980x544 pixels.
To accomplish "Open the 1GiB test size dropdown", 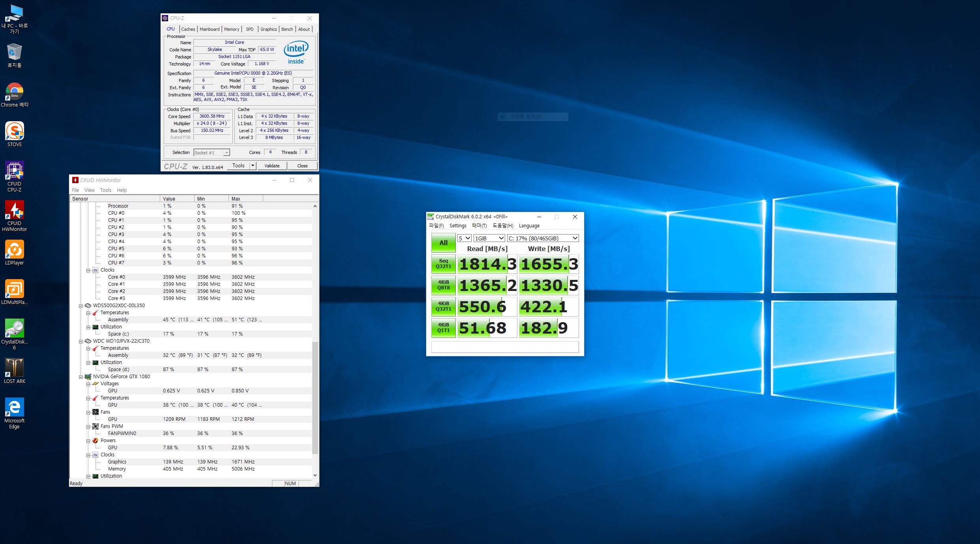I will 489,238.
